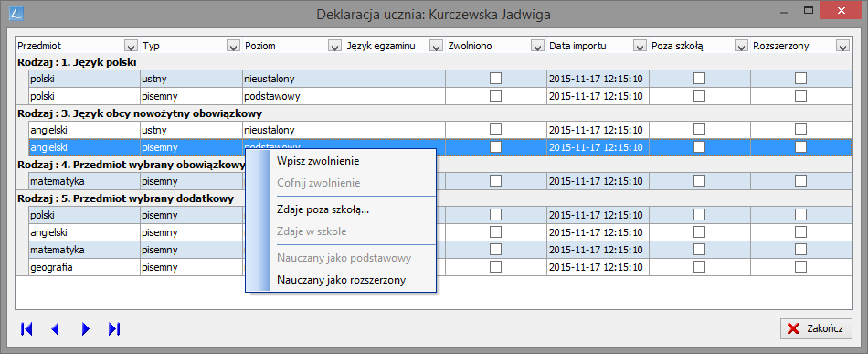Toggle Zwolniono checkbox for polski podstawowy row

(495, 96)
